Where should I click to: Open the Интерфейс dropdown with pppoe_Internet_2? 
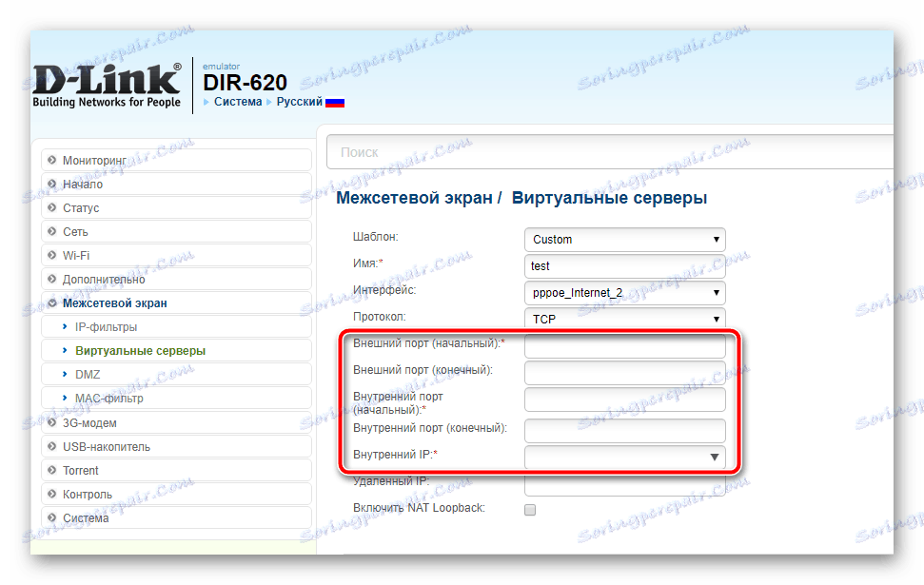(624, 292)
